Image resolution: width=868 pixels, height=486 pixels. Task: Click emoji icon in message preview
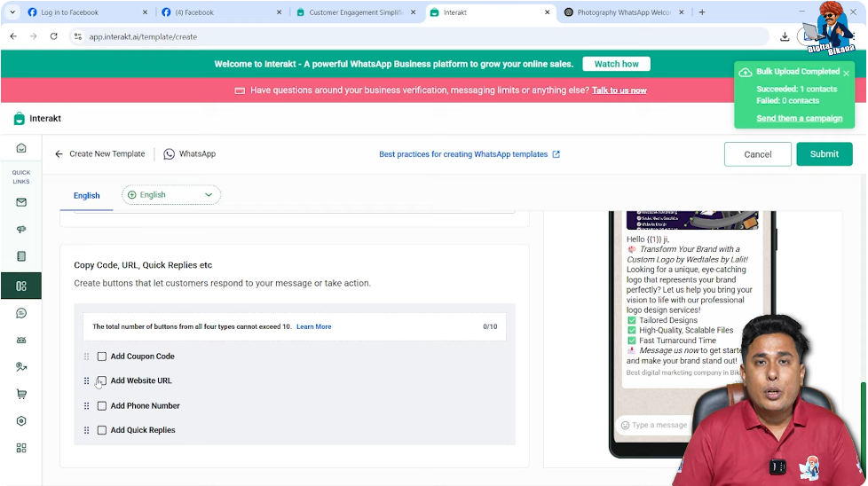pos(625,425)
